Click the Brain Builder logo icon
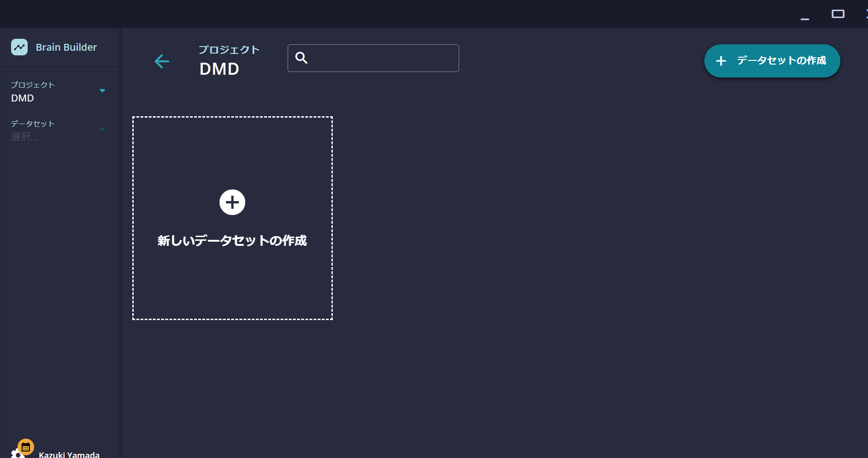 (x=19, y=47)
